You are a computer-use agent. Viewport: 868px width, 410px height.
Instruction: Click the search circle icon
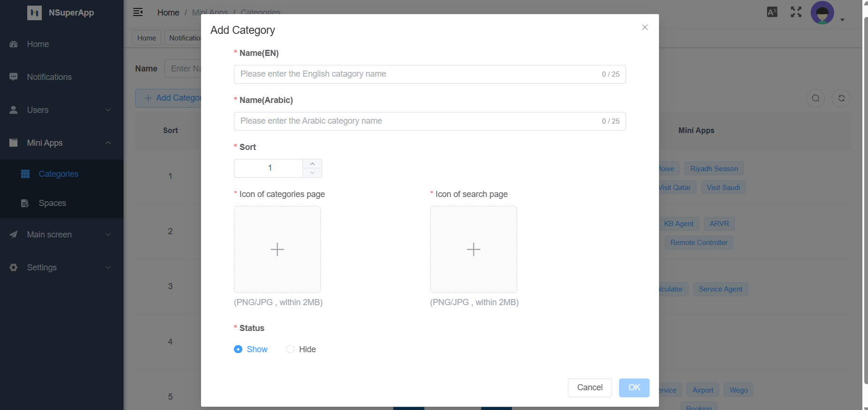click(x=815, y=98)
